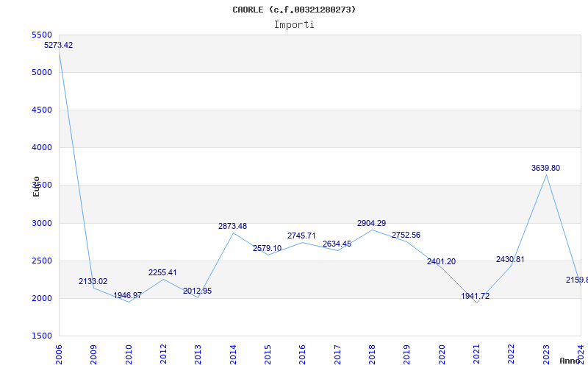588x368 pixels.
Task: Click the x-axis year 2009
Action: click(94, 355)
